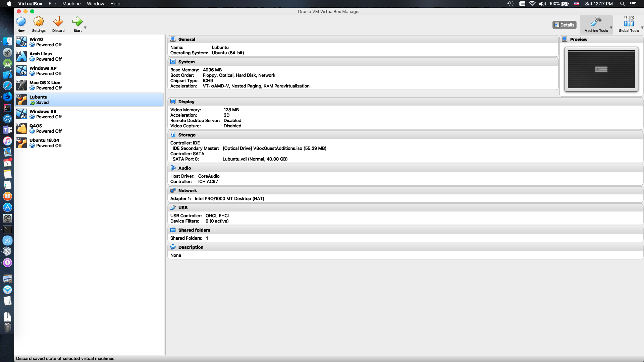Open the Machine menu

(71, 4)
